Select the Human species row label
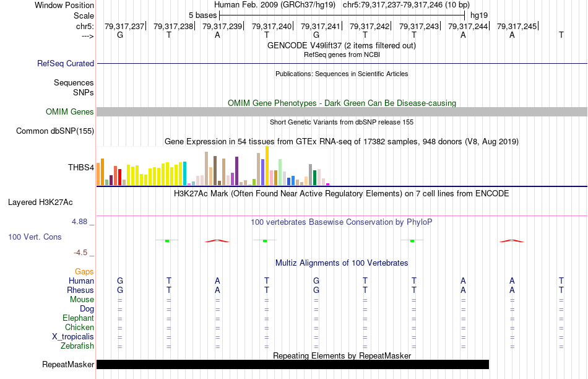The width and height of the screenshot is (588, 379). (x=81, y=281)
